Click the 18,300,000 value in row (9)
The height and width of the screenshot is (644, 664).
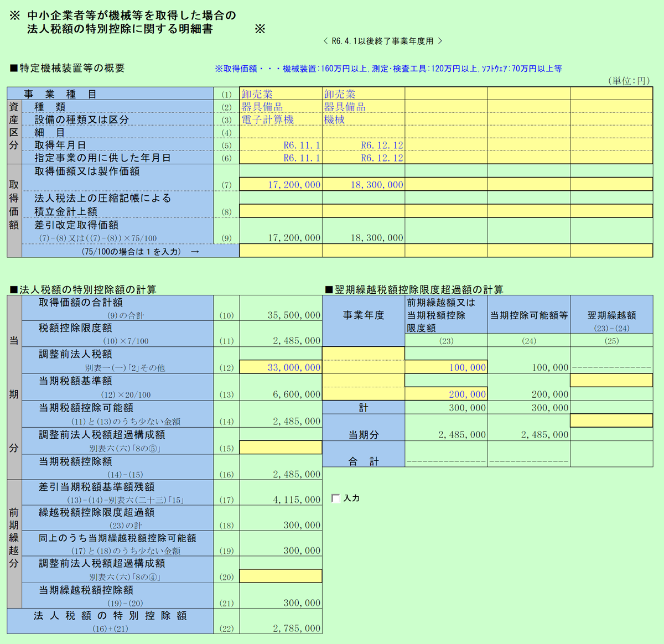377,237
